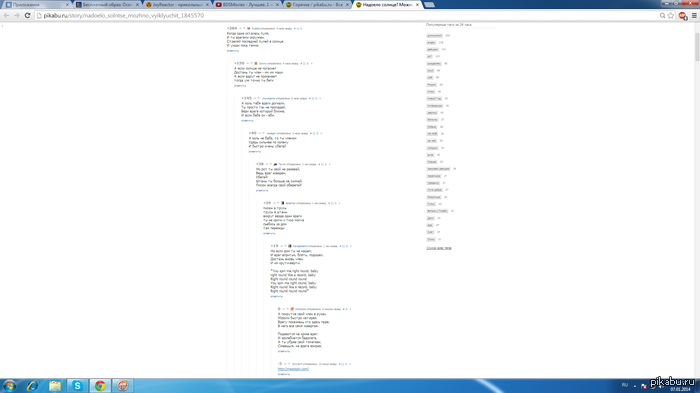Open the link in the bottom comment
This screenshot has width=700, height=393.
pyautogui.click(x=293, y=369)
